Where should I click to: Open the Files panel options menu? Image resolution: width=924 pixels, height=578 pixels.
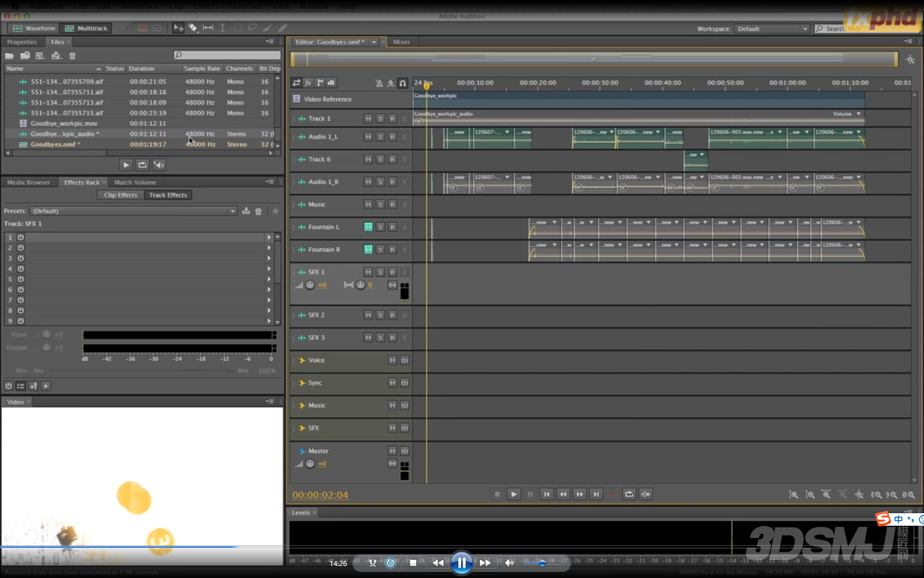pos(270,41)
